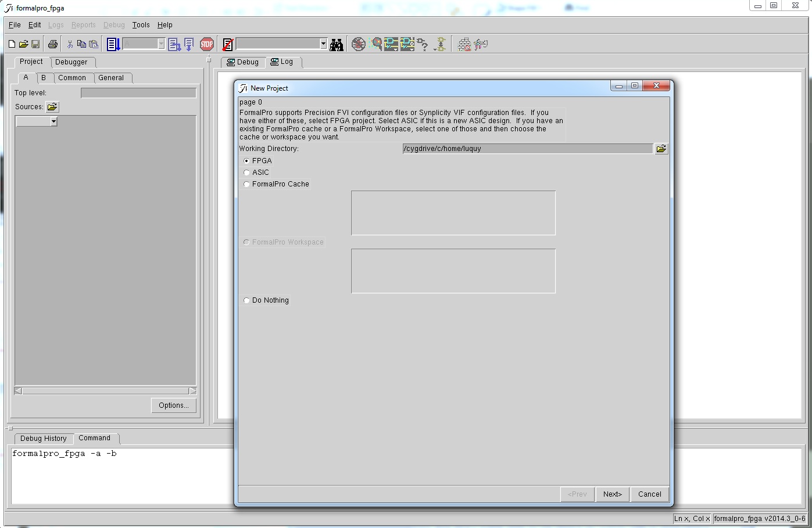
Task: Click the green figure with arrow toolbar icon
Action: coord(440,44)
